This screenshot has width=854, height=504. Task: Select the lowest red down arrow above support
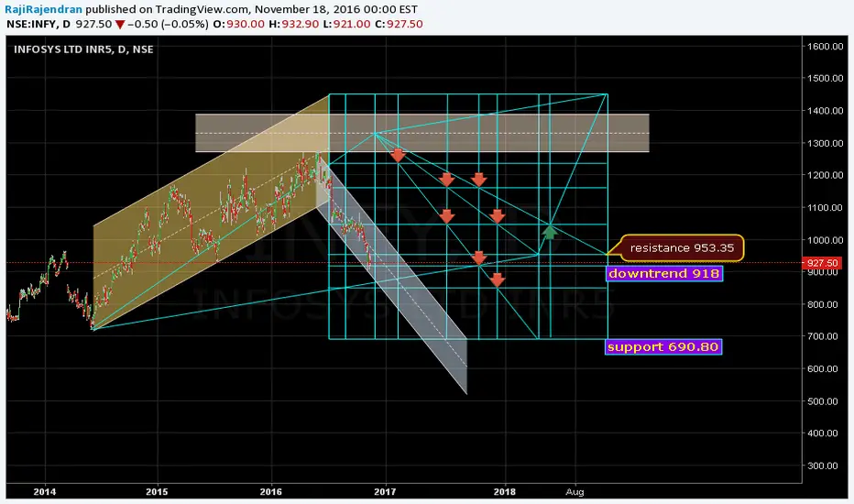(x=497, y=280)
